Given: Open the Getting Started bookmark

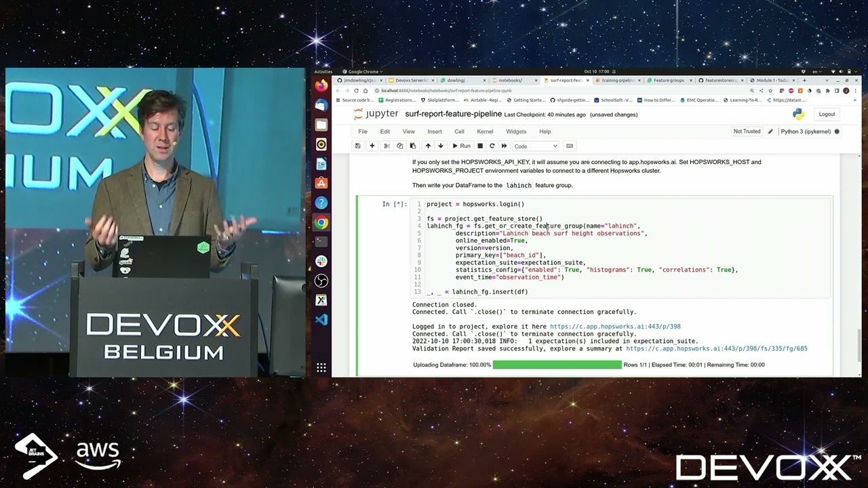Looking at the screenshot, I should click(528, 100).
